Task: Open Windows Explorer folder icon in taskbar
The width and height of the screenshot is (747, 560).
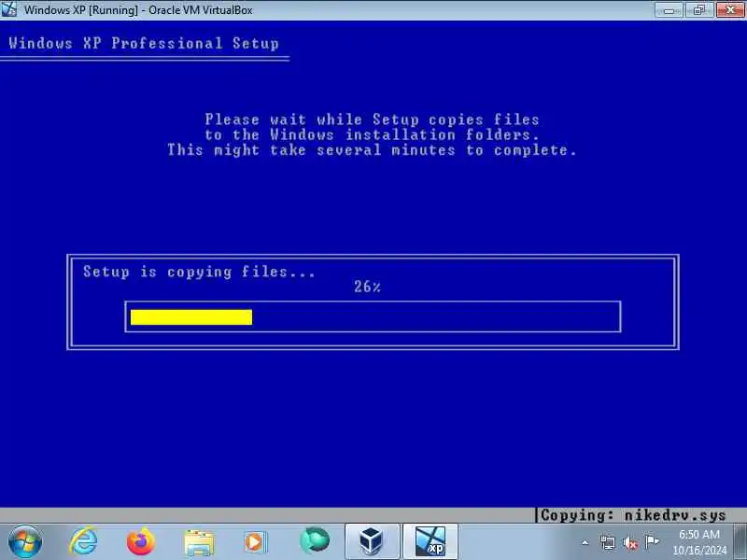Action: click(199, 542)
